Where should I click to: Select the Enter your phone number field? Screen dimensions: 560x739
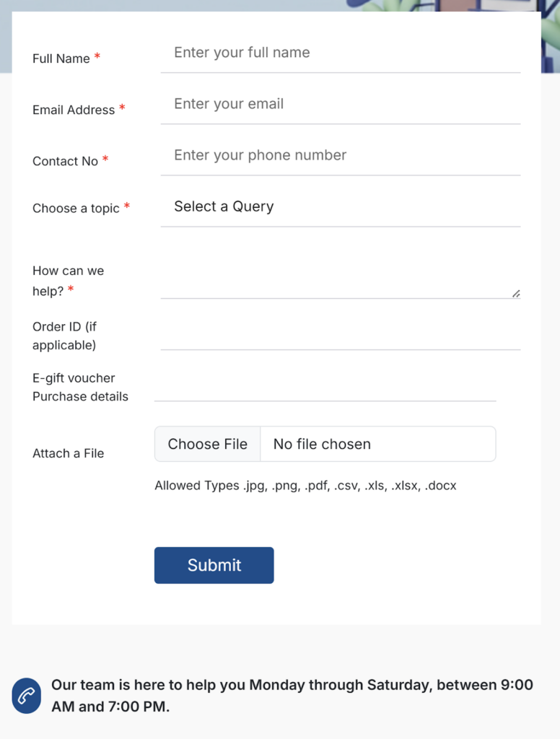pyautogui.click(x=340, y=155)
